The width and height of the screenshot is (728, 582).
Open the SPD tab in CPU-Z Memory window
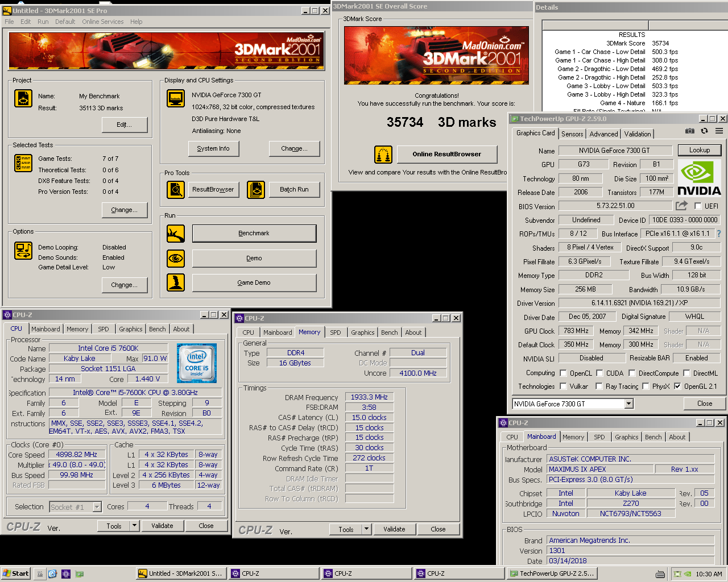[x=336, y=332]
